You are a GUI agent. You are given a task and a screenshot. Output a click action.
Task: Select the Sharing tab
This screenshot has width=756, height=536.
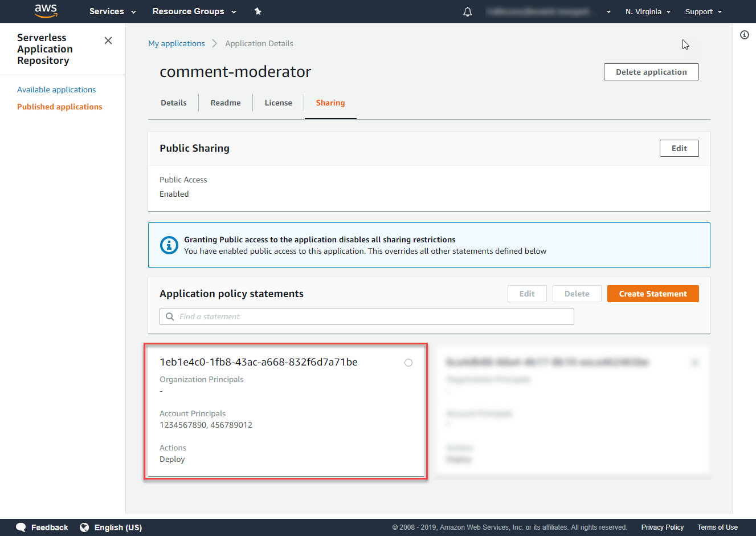pos(330,103)
